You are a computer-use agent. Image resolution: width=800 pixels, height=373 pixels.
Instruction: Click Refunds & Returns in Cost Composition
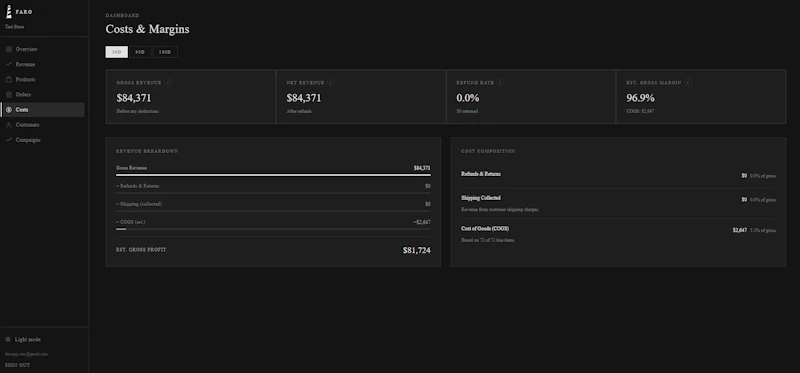(481, 174)
